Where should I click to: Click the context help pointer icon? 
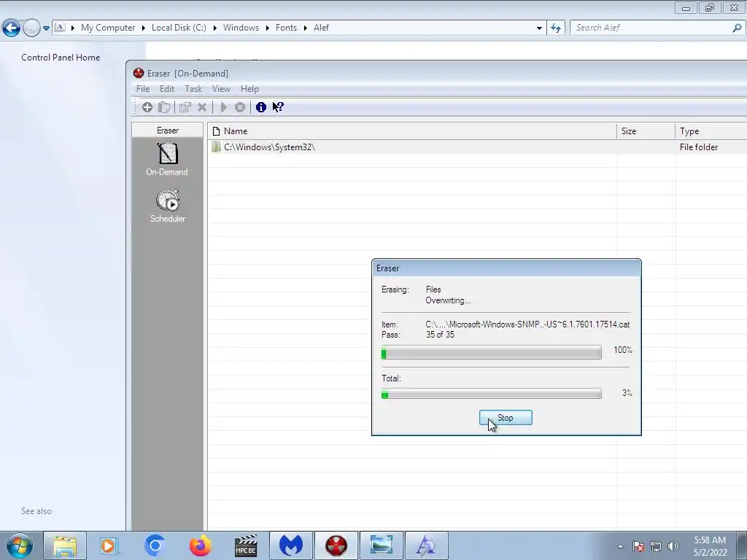click(278, 107)
